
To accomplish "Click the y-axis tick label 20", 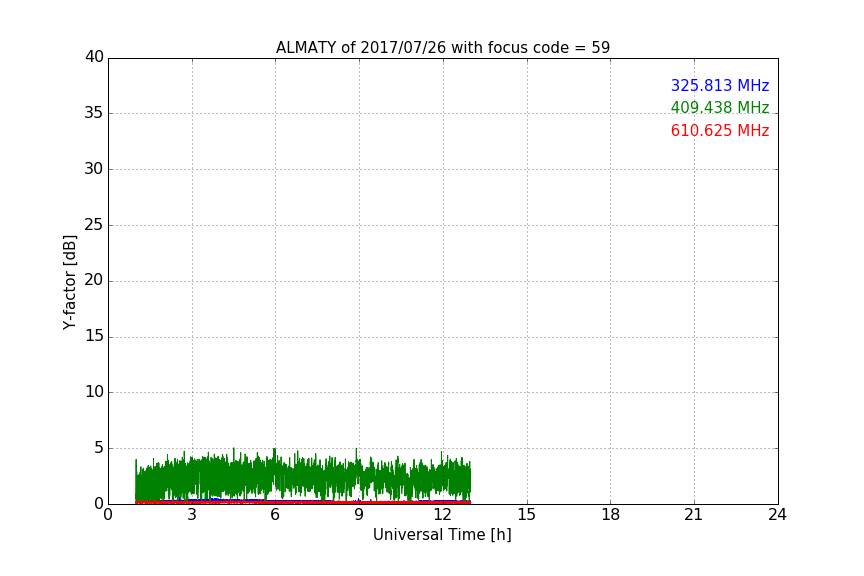I will click(94, 280).
